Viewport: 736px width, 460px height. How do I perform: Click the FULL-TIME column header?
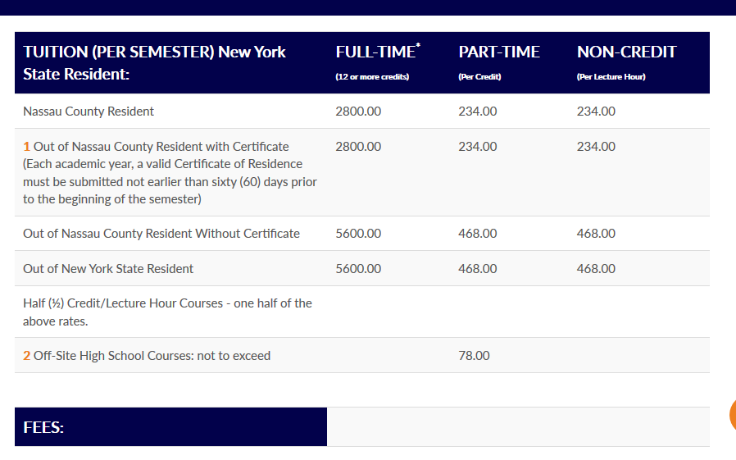pyautogui.click(x=378, y=52)
